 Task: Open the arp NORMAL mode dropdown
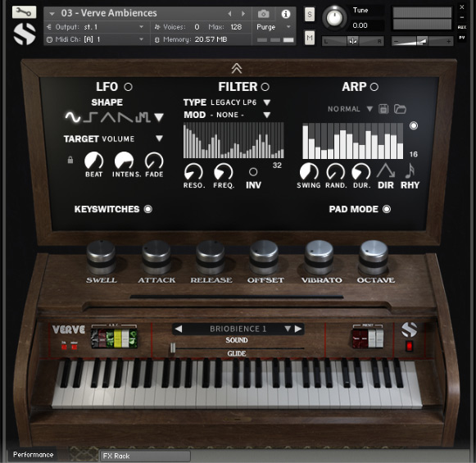click(x=369, y=109)
